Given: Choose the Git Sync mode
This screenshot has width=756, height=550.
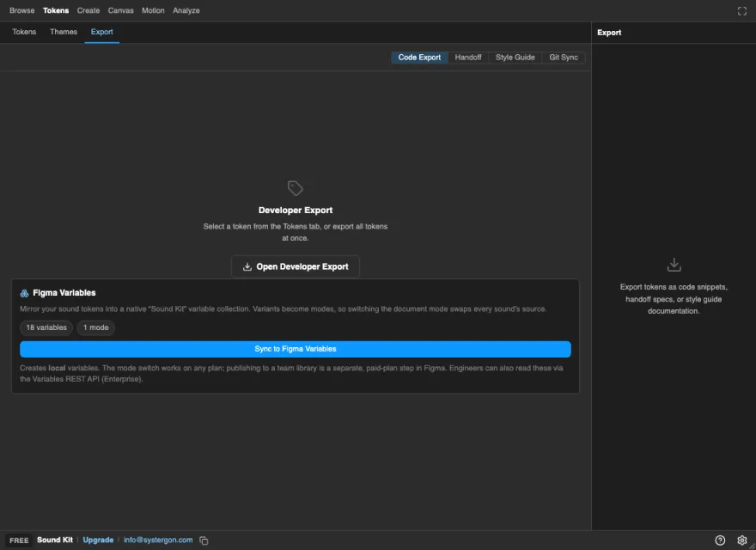Looking at the screenshot, I should pos(564,58).
